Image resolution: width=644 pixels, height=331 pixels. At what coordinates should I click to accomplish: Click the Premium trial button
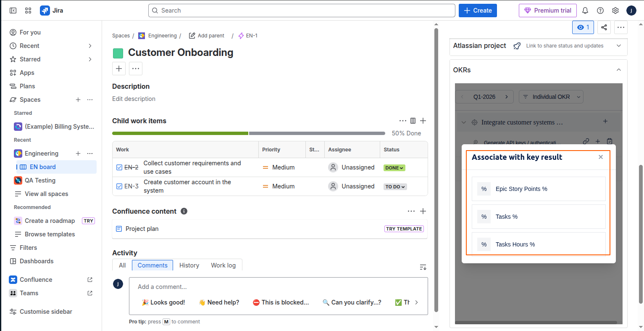[x=548, y=11]
